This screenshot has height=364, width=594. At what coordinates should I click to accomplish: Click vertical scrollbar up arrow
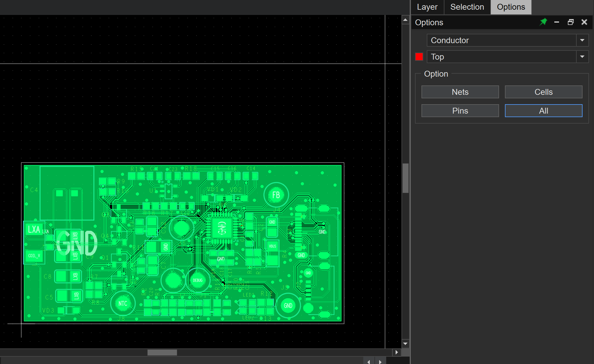405,20
